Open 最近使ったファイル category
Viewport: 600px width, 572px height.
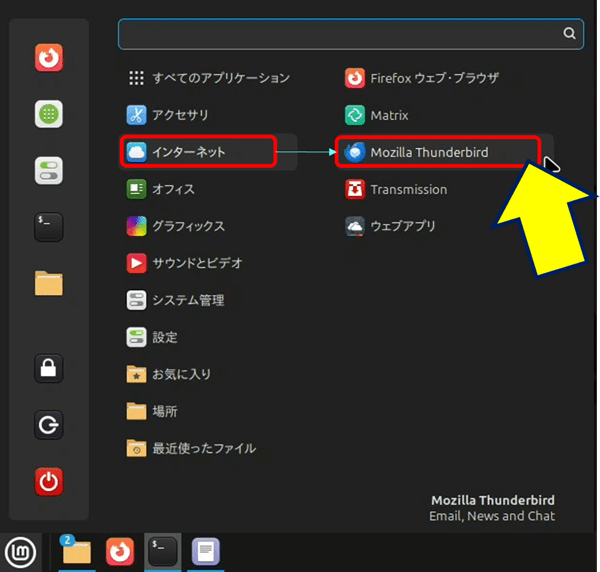209,448
